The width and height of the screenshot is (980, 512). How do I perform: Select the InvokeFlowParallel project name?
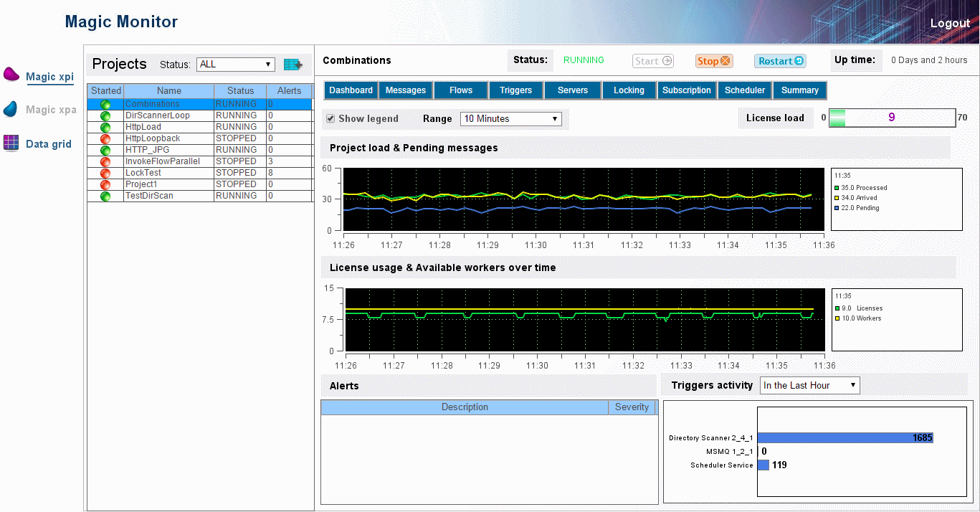click(163, 161)
